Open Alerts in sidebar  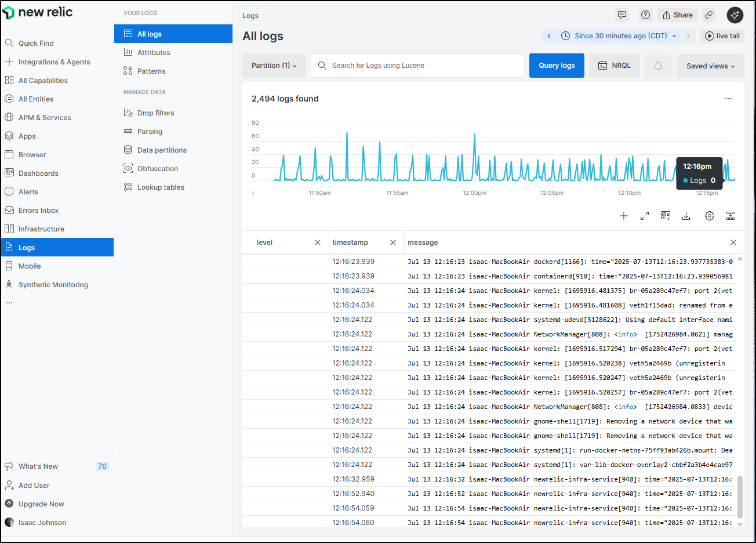tap(57, 191)
